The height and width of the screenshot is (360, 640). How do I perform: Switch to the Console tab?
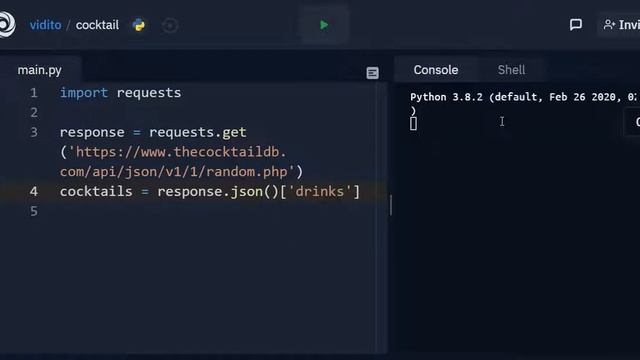pyautogui.click(x=436, y=70)
